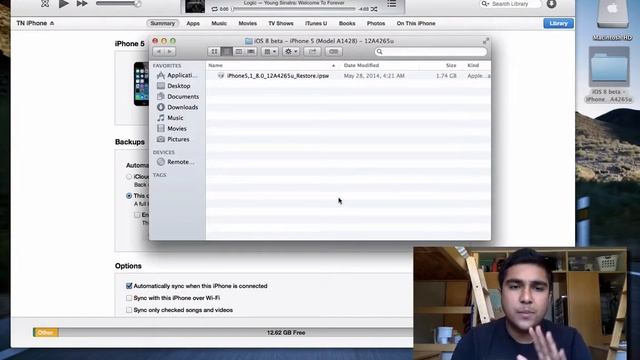Screen dimensions: 640x360
Task: Open Finder arrange-by dropdown
Action: pyautogui.click(x=270, y=51)
